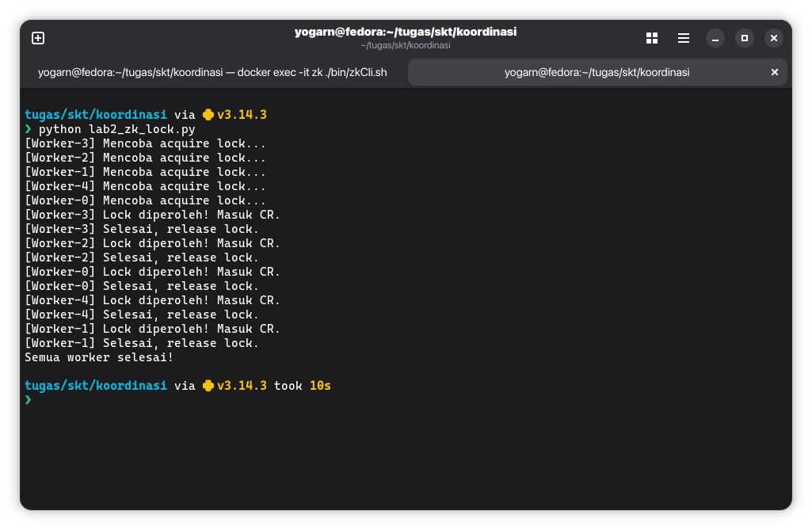The width and height of the screenshot is (812, 530).
Task: Click the subtitle path ~/tugas/skt/koordinasi
Action: 406,46
